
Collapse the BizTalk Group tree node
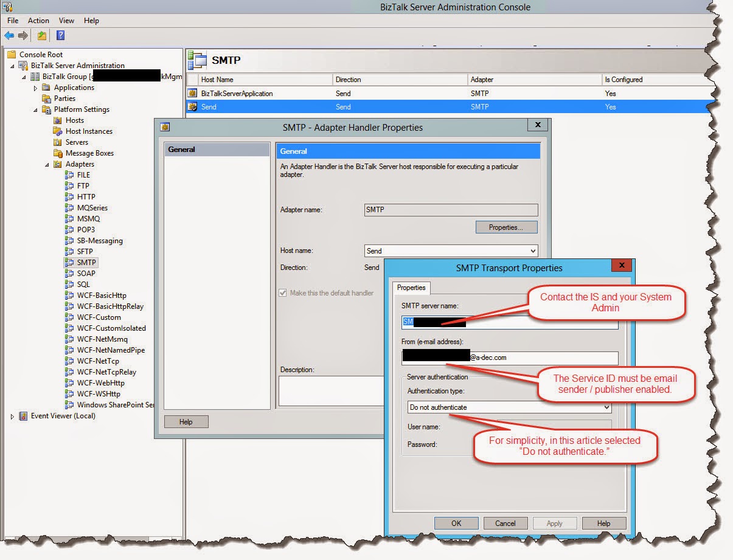(24, 77)
